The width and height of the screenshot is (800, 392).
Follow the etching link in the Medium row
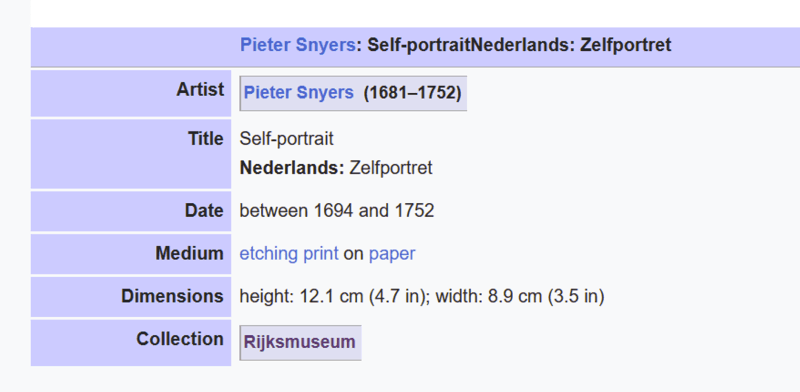tap(269, 254)
